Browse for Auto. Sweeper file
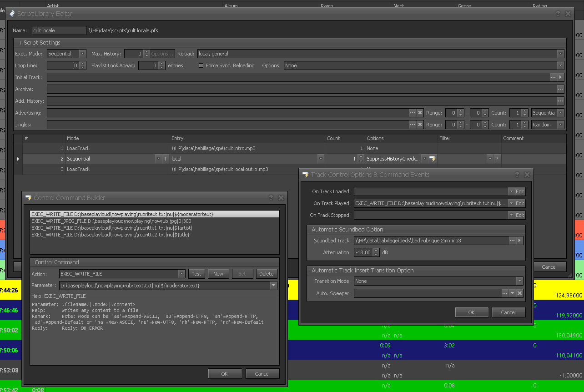Viewport: 584px width, 392px height. point(504,293)
